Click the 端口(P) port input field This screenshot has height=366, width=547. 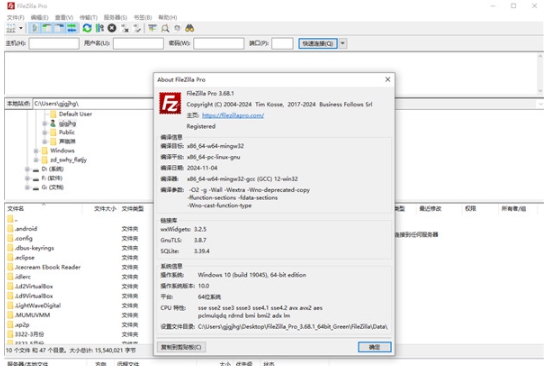282,44
